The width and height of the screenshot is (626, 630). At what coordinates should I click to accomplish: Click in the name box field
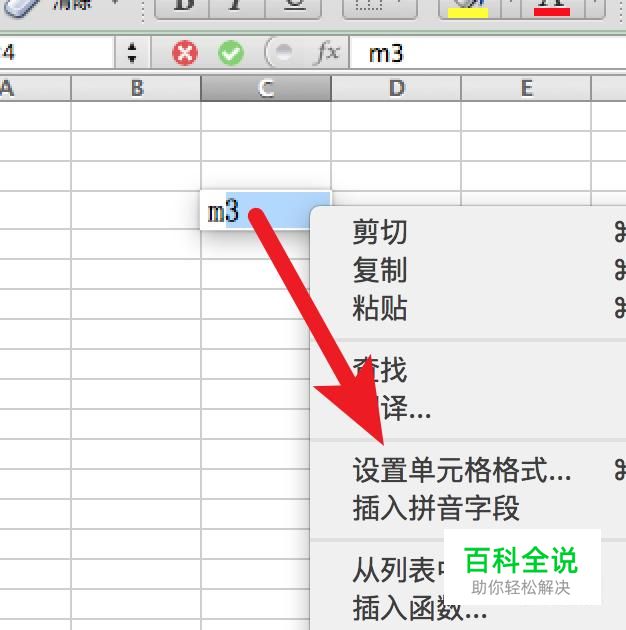click(56, 53)
